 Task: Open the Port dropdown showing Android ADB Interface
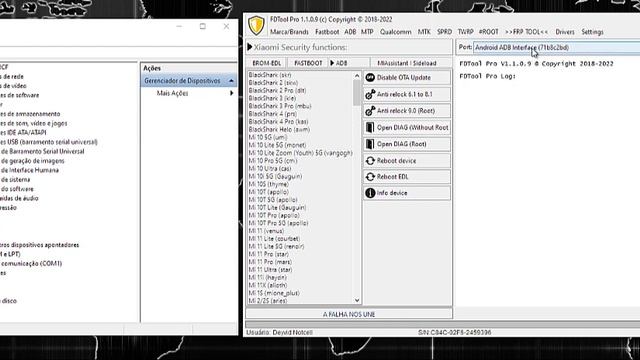click(x=556, y=47)
